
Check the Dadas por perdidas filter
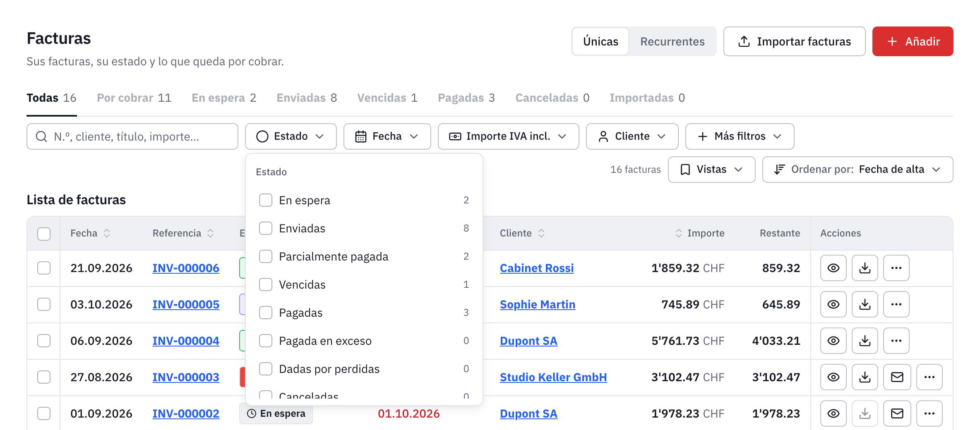[x=265, y=369]
